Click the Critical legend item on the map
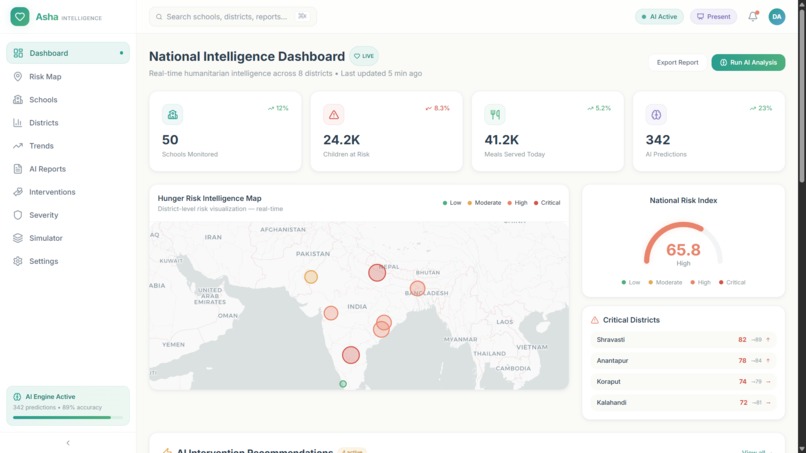The height and width of the screenshot is (453, 806). pyautogui.click(x=547, y=203)
